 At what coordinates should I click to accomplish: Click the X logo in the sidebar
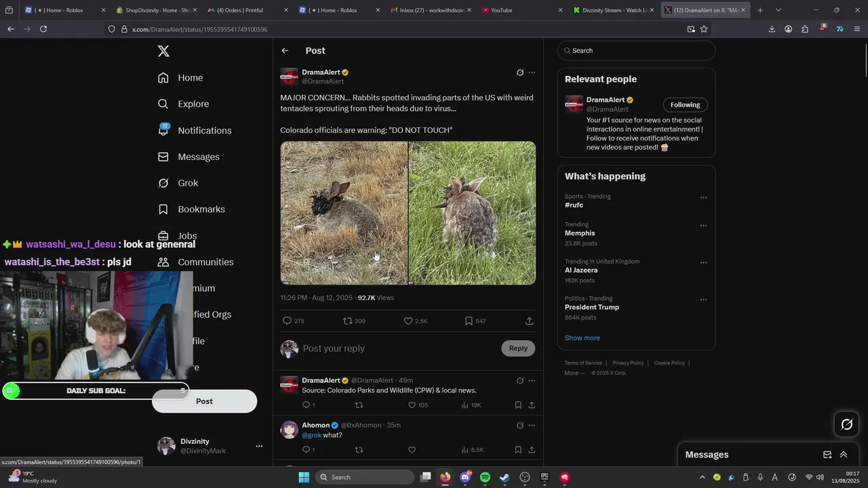click(163, 51)
